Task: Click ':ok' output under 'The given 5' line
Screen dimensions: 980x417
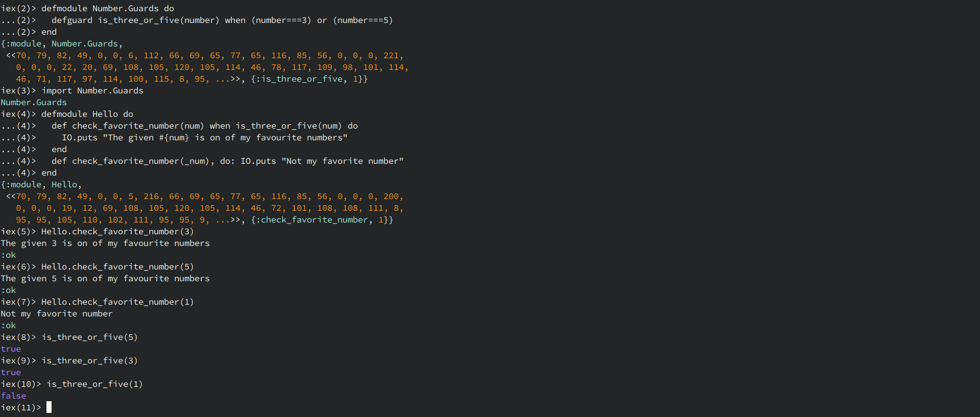Action: [x=8, y=290]
